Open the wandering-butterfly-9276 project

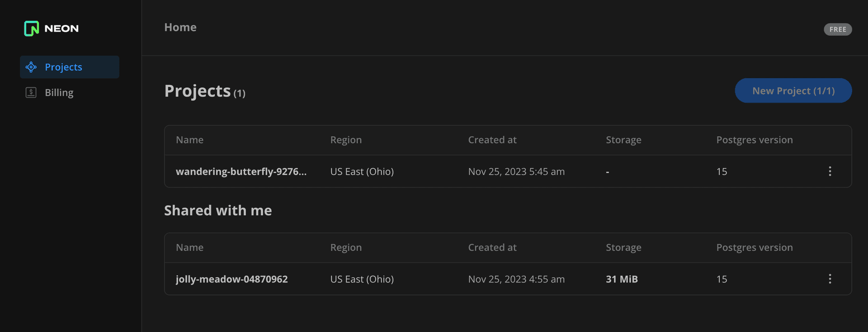pyautogui.click(x=241, y=172)
